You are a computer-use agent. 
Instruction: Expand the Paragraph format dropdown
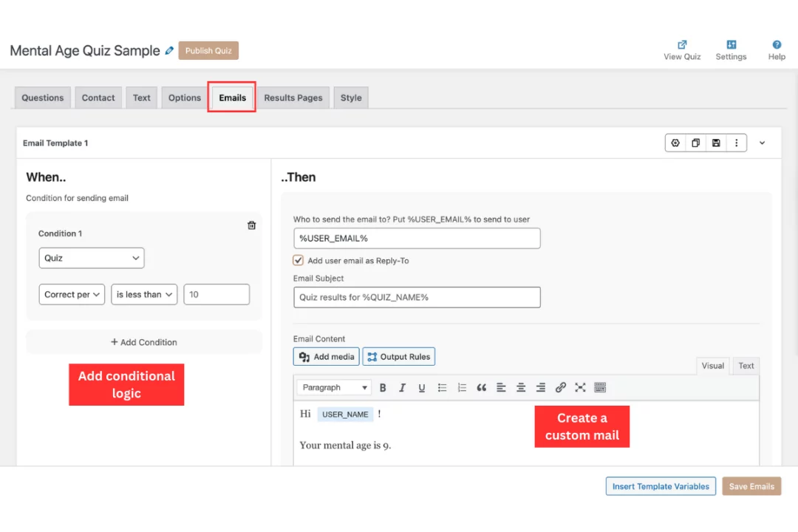[x=334, y=387]
